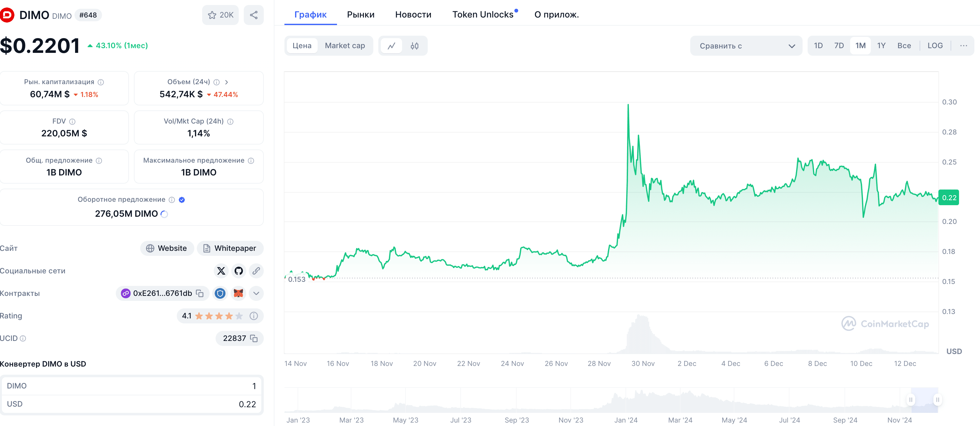Viewport: 980px width, 426px height.
Task: Set chart range to 7D
Action: coord(839,46)
